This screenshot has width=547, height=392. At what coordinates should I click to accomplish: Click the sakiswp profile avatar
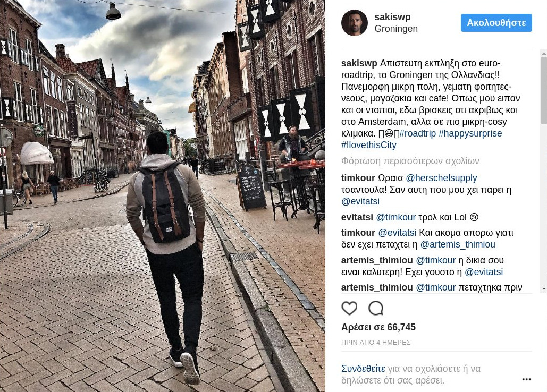pyautogui.click(x=355, y=23)
